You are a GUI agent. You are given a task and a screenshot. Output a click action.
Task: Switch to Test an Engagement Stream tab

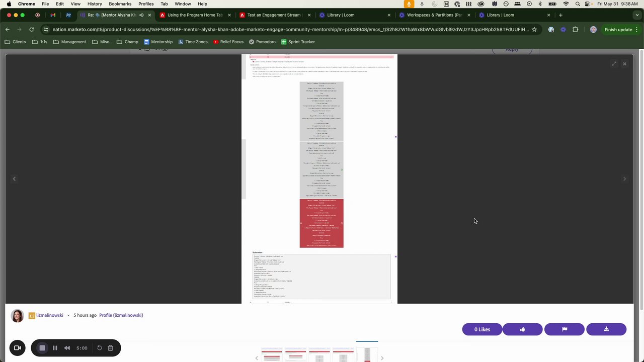(274, 15)
